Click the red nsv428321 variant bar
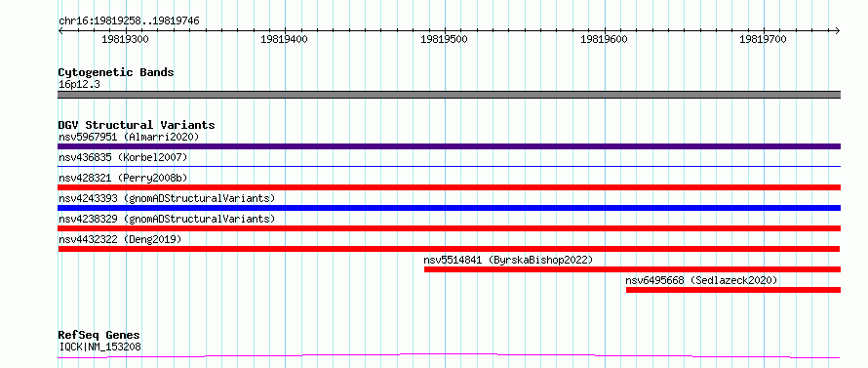This screenshot has height=368, width=868. [x=449, y=187]
